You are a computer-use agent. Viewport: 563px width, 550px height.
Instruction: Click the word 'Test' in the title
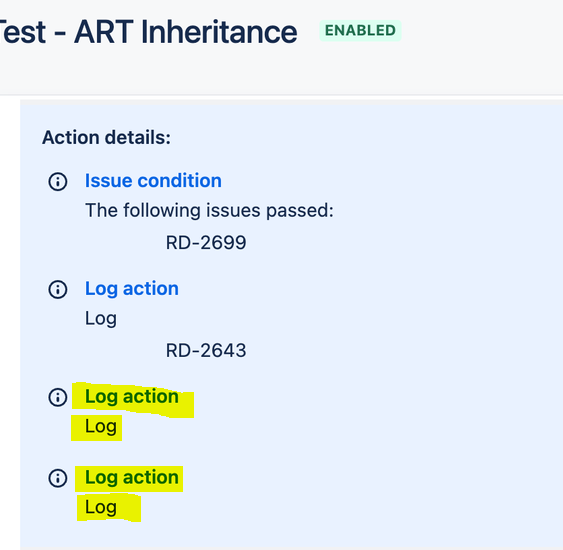23,32
